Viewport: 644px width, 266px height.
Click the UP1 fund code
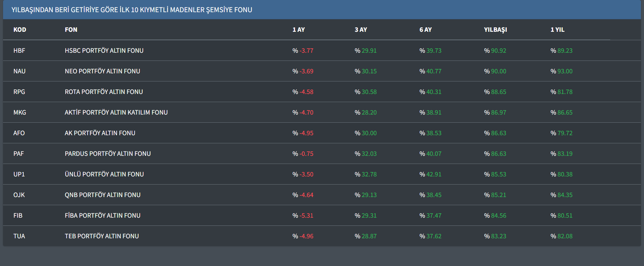[x=19, y=174]
